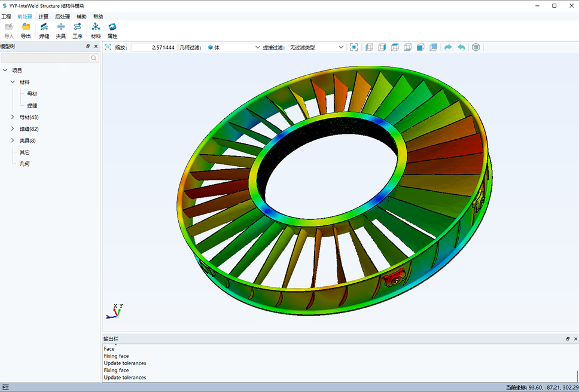The image size is (579, 392).
Task: Open the 夹具 fixture tool
Action: (x=61, y=27)
